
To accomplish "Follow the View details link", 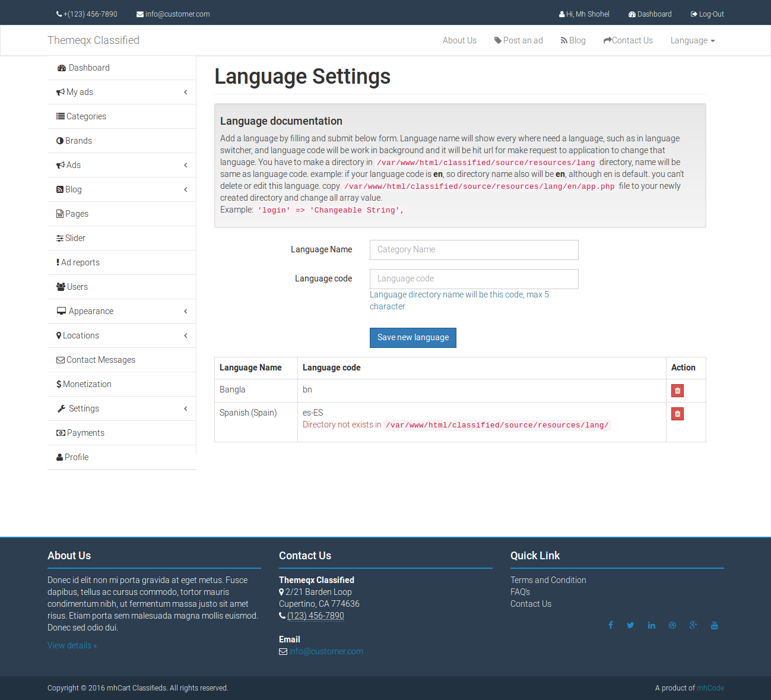I will pos(72,645).
